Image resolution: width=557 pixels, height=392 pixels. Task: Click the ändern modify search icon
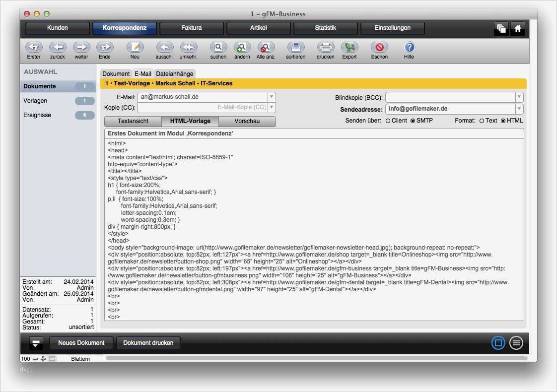click(x=242, y=47)
